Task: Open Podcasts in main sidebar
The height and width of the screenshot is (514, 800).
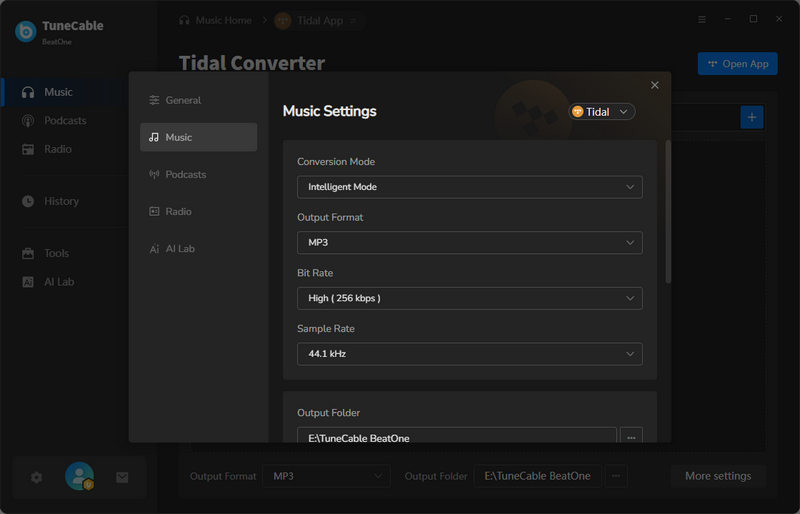Action: click(x=65, y=121)
